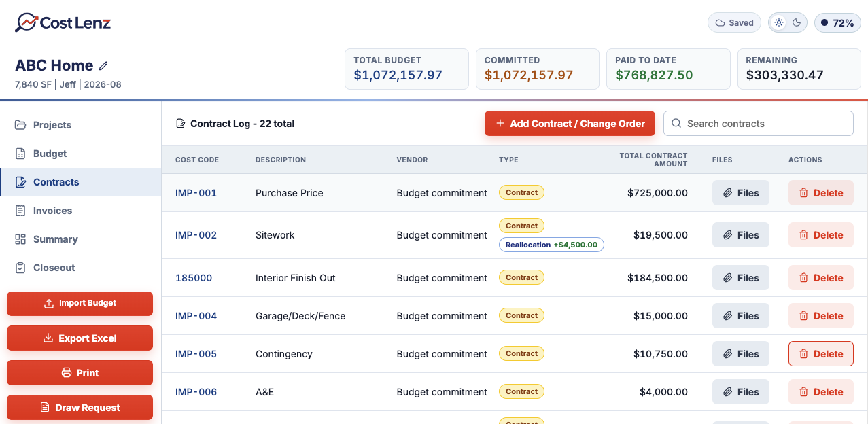The height and width of the screenshot is (424, 868).
Task: Switch to dark mode moon icon
Action: [797, 22]
